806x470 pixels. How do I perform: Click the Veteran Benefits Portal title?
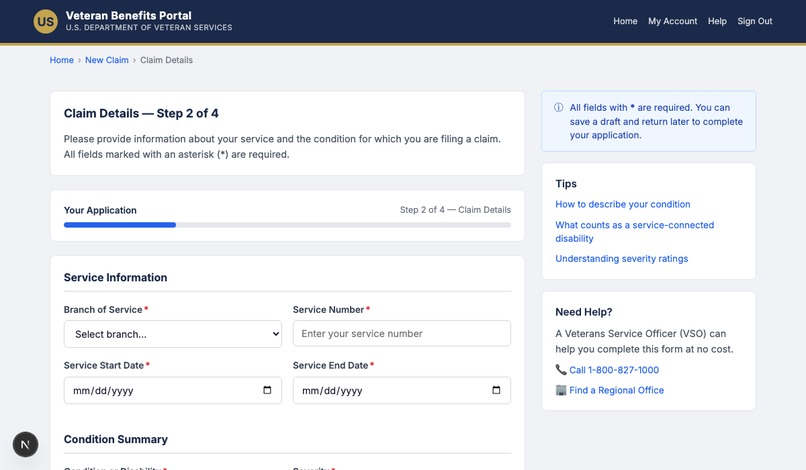(129, 15)
